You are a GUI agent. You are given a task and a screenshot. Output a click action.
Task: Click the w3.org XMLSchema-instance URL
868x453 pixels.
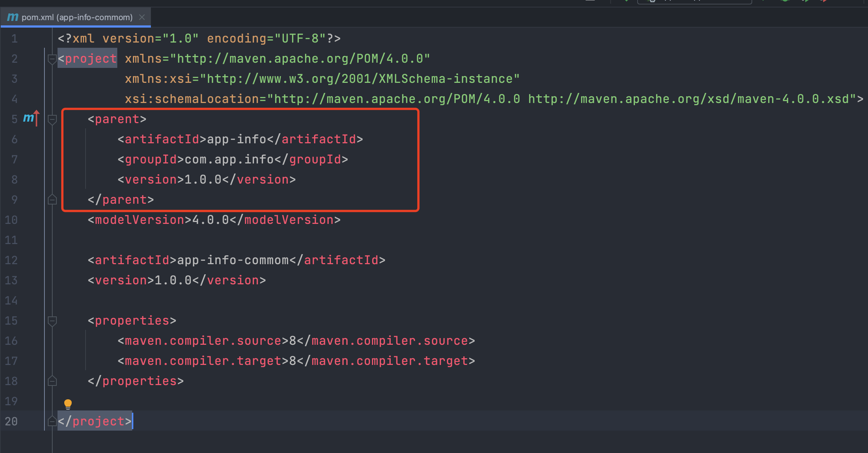pyautogui.click(x=359, y=79)
